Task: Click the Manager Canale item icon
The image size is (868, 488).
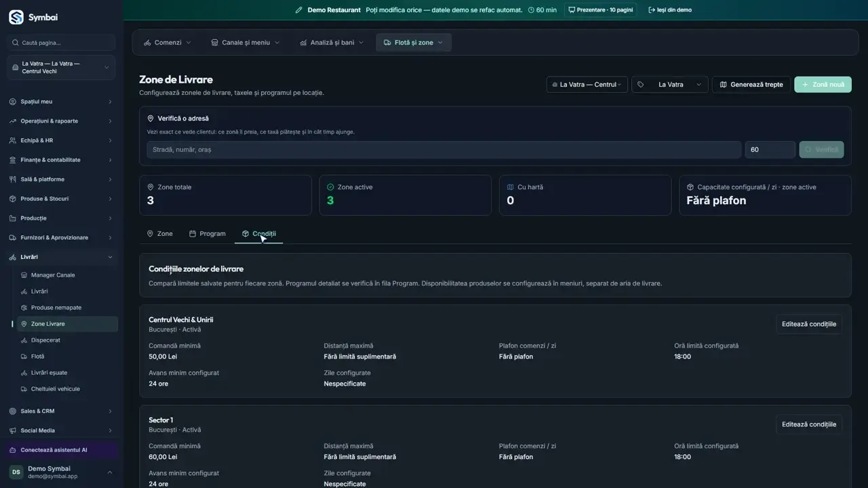Action: pyautogui.click(x=24, y=275)
